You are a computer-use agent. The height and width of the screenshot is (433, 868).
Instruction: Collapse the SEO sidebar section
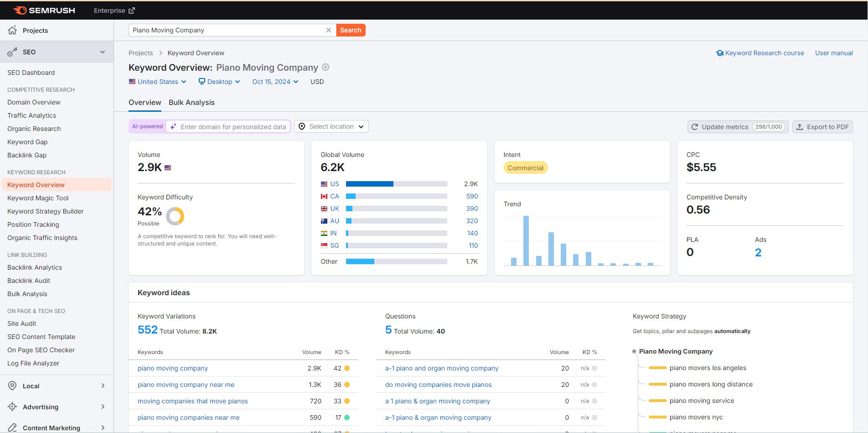[103, 52]
